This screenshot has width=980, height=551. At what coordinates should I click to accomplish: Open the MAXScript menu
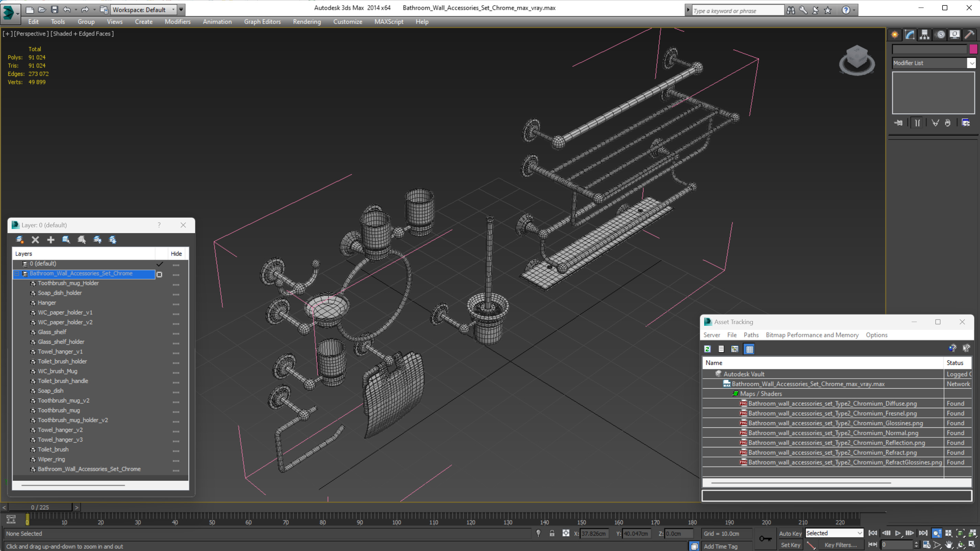pyautogui.click(x=388, y=22)
